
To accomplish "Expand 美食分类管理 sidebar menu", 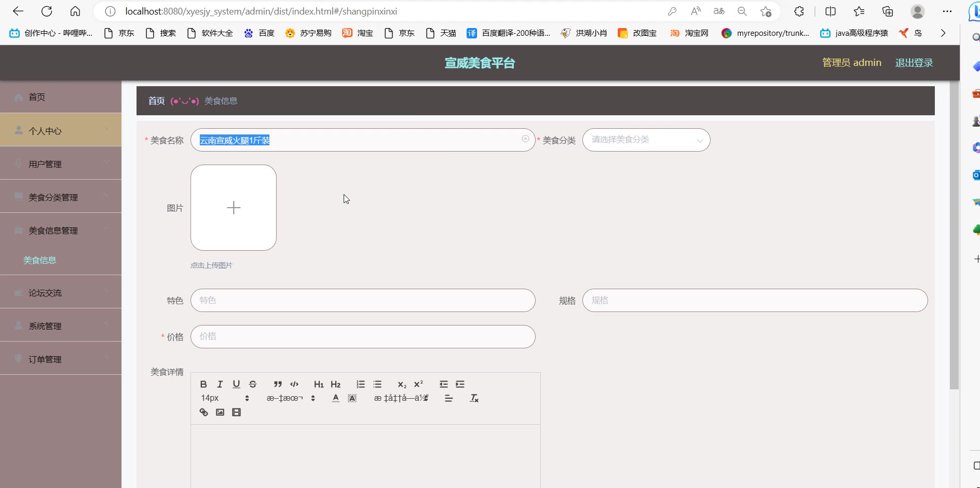I will coord(61,197).
